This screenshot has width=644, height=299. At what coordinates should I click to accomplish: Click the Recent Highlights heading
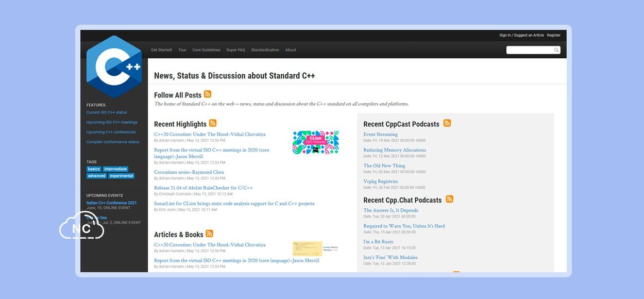click(x=180, y=124)
